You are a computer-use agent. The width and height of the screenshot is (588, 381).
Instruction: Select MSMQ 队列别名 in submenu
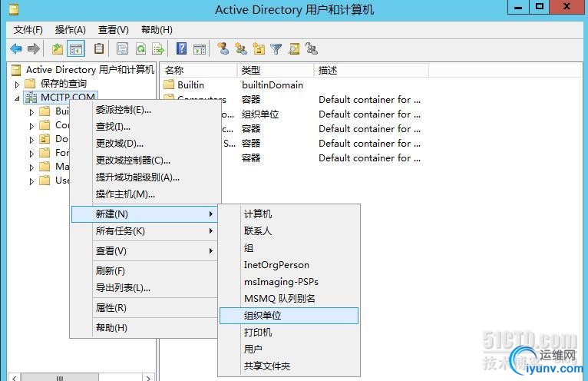(x=289, y=298)
